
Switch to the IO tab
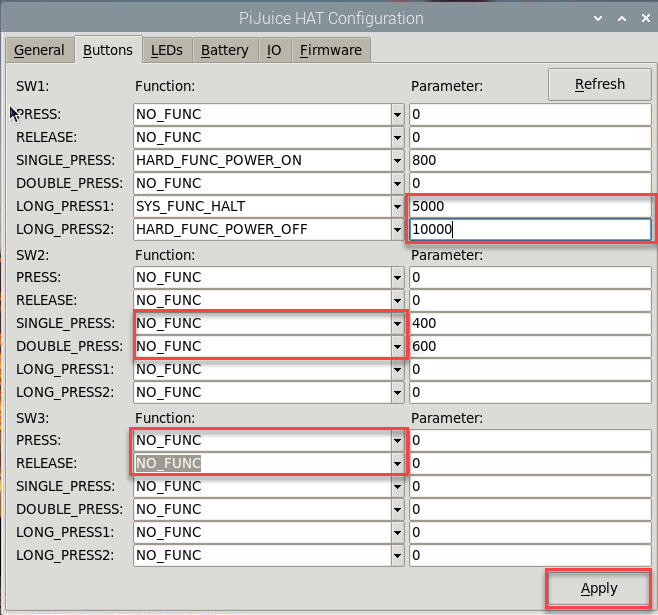[274, 50]
